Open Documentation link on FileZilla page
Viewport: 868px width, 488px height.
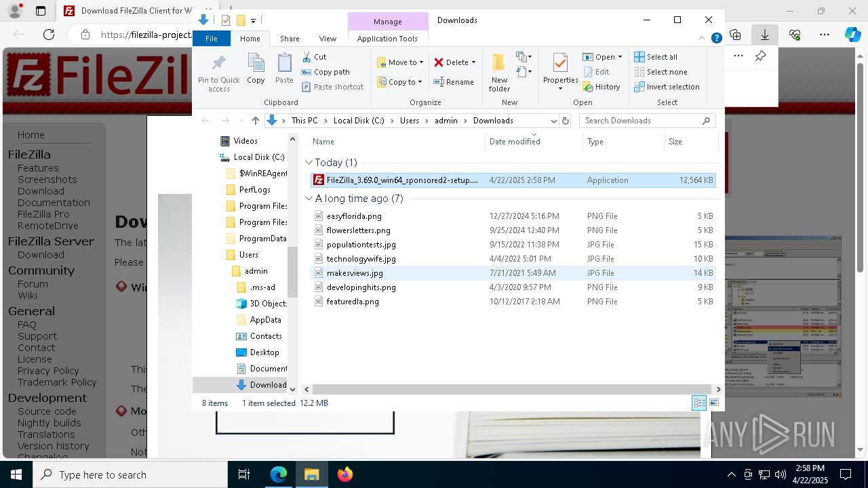[x=54, y=203]
